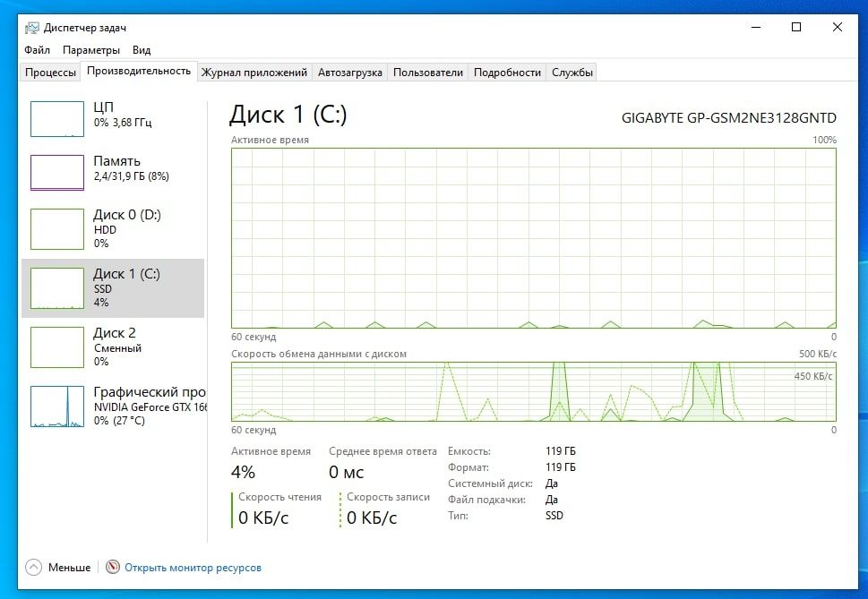Collapse details with the Меньше chevron
Image resolution: width=868 pixels, height=599 pixels.
[x=34, y=567]
